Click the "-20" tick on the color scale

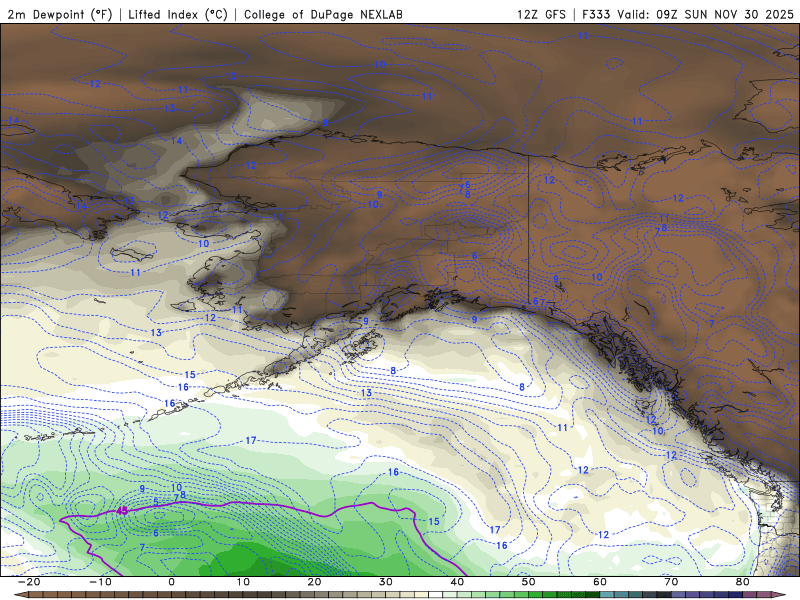click(29, 582)
